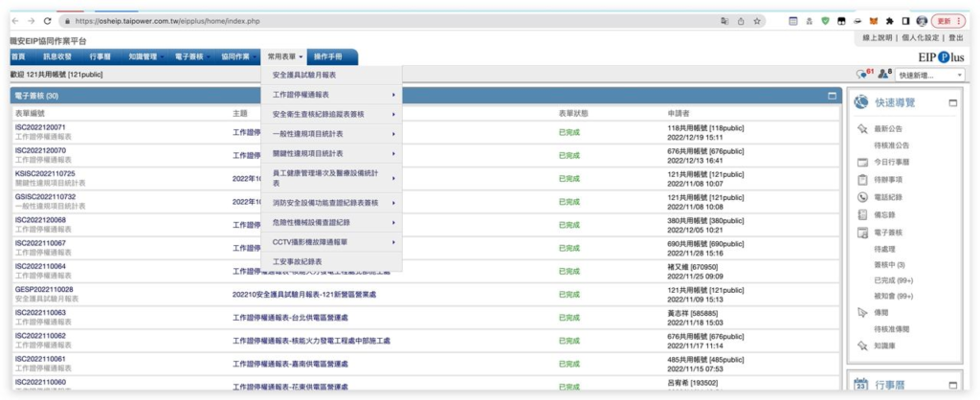Click the MetaMask fox extension icon
Image resolution: width=980 pixels, height=400 pixels.
tap(874, 21)
